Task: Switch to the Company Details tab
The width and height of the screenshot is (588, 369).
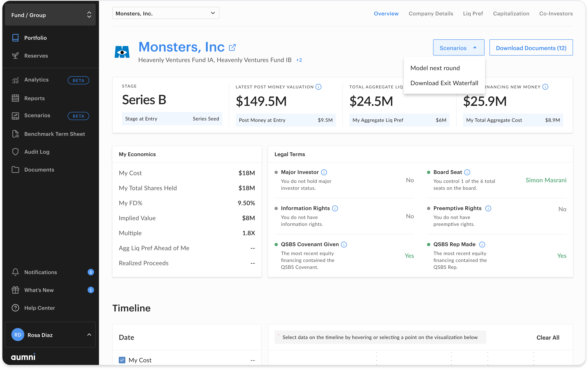Action: [431, 14]
